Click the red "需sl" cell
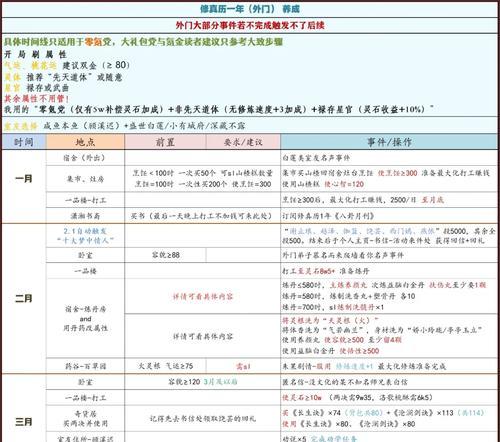 (243, 366)
